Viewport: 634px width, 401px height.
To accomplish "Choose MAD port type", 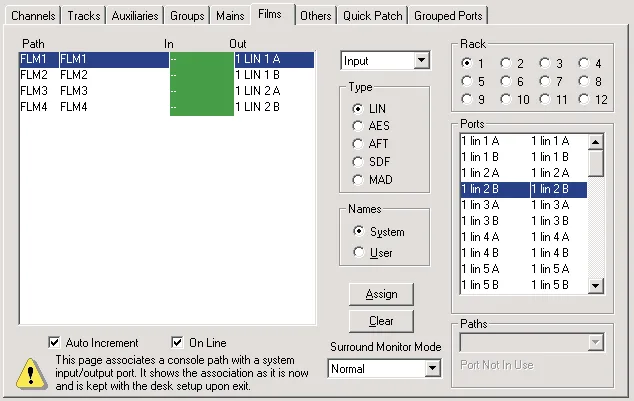I will (x=372, y=179).
